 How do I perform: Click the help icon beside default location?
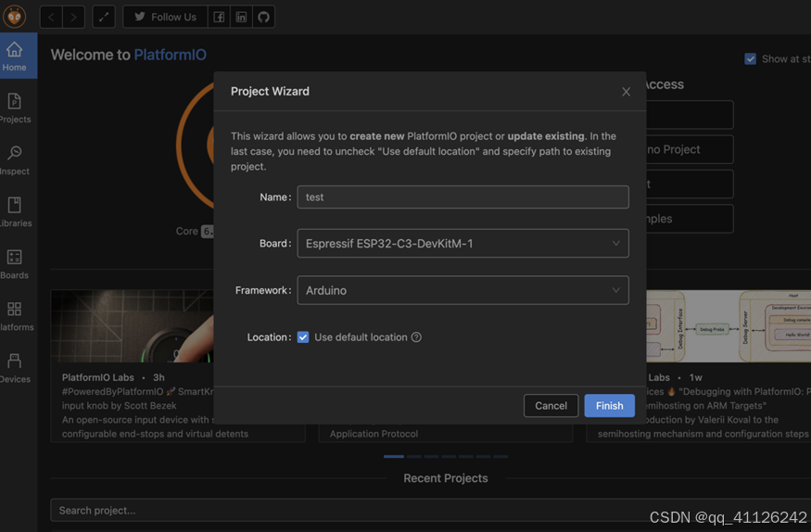(x=416, y=337)
